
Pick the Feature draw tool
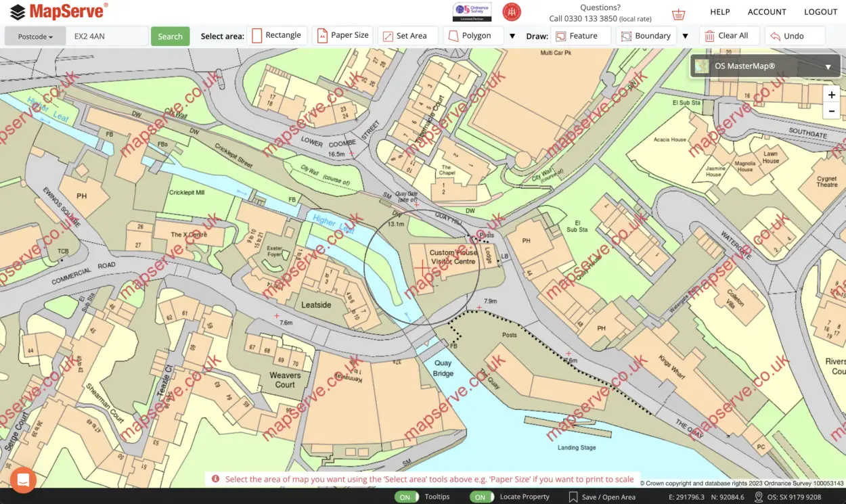click(x=581, y=36)
